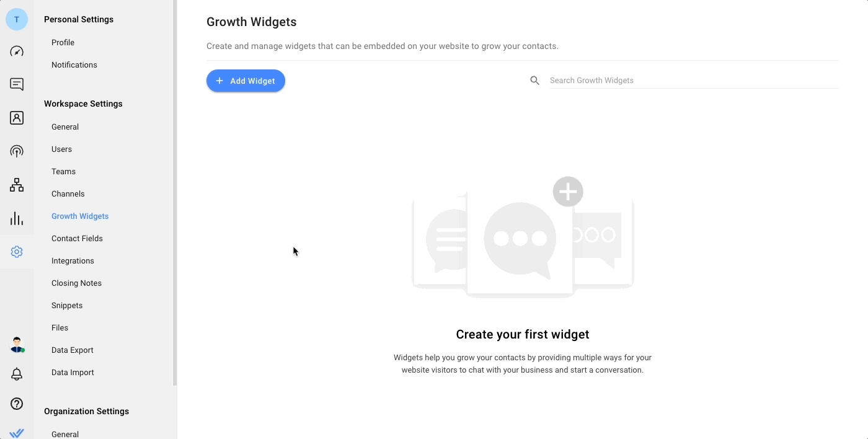Click the Settings gear icon

click(x=17, y=252)
